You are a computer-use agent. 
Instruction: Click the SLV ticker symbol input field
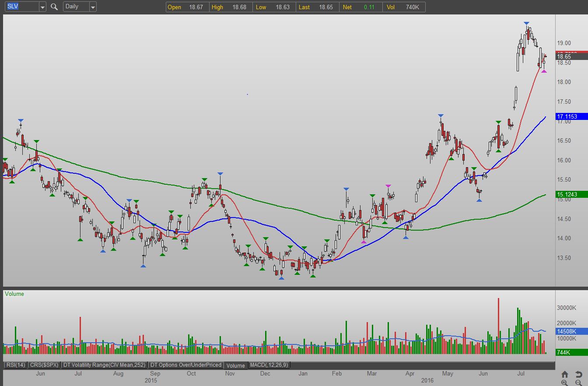(x=21, y=7)
